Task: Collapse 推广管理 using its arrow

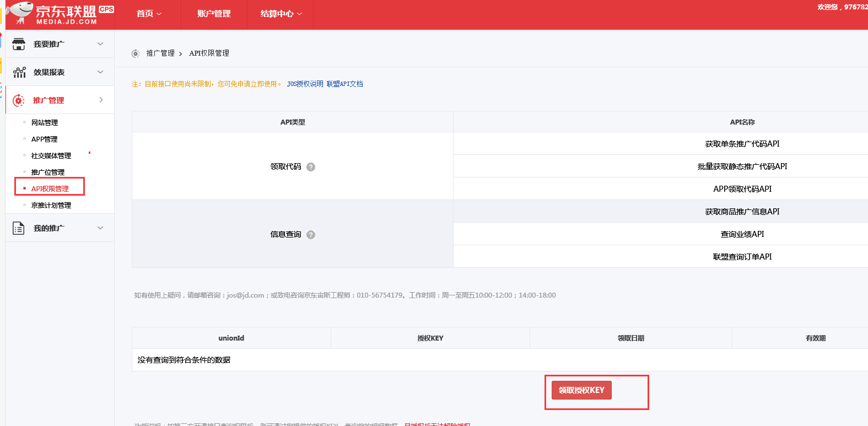Action: pyautogui.click(x=101, y=100)
